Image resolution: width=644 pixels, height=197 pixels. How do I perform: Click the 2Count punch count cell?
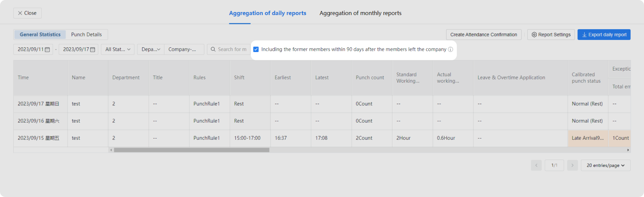tap(372, 139)
